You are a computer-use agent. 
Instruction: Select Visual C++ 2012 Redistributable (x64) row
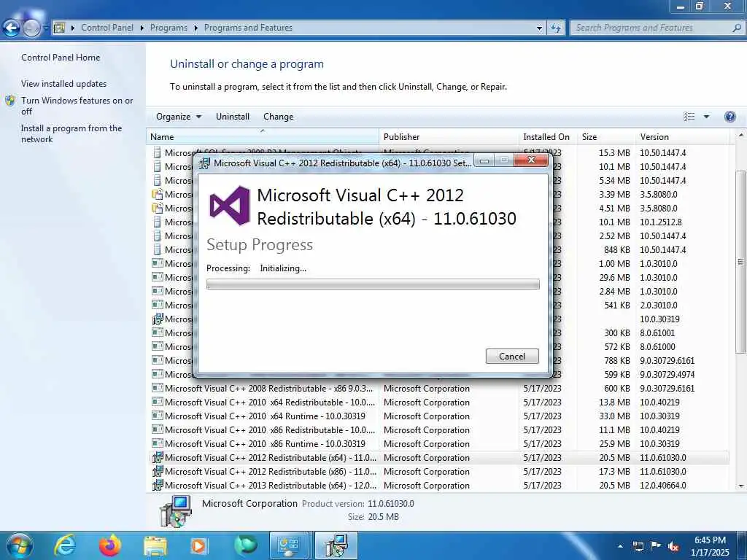tap(438, 458)
